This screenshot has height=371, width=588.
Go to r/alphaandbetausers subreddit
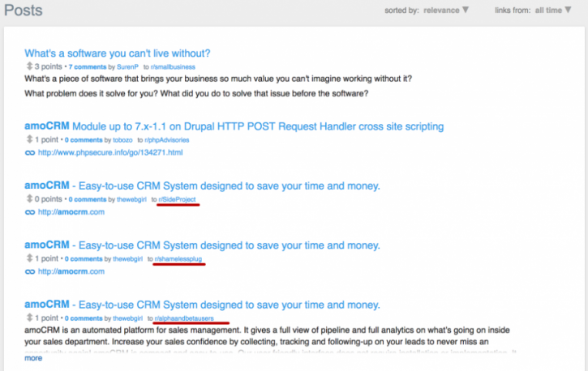pyautogui.click(x=184, y=318)
